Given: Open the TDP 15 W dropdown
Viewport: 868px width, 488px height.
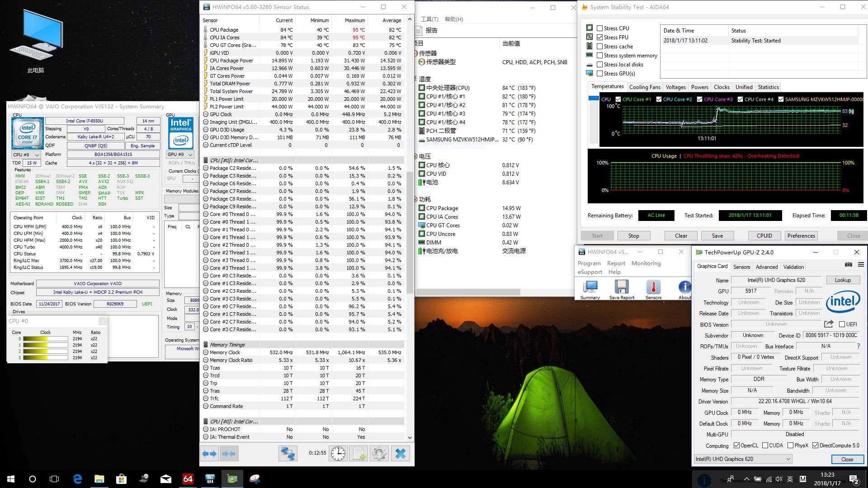Looking at the screenshot, I should (33, 163).
